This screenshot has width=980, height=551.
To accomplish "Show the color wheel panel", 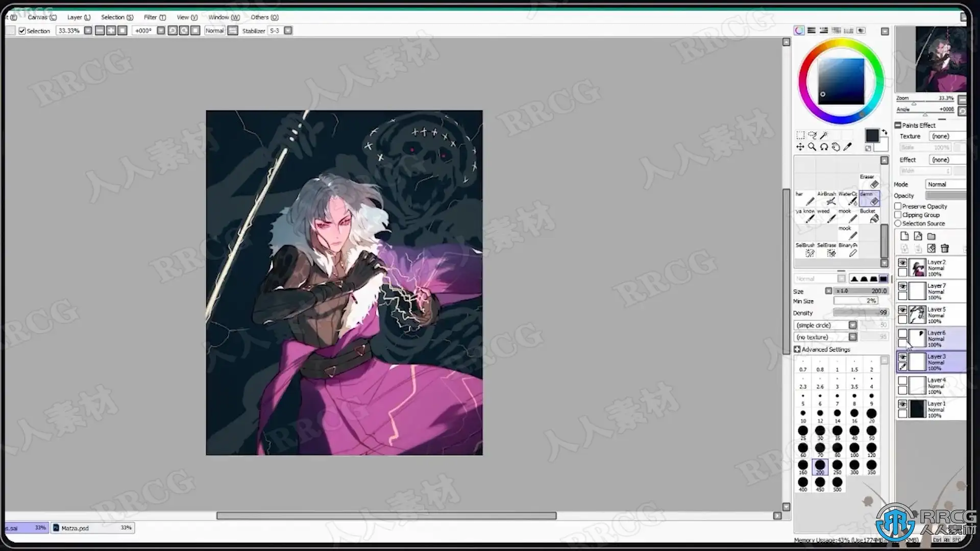I will coord(799,31).
